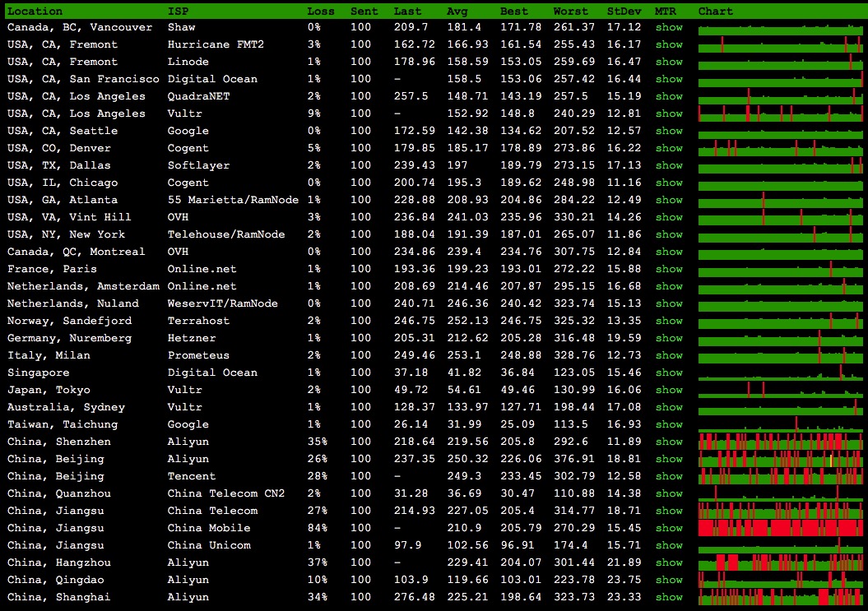Click the Chart column header
The height and width of the screenshot is (611, 868).
715,11
